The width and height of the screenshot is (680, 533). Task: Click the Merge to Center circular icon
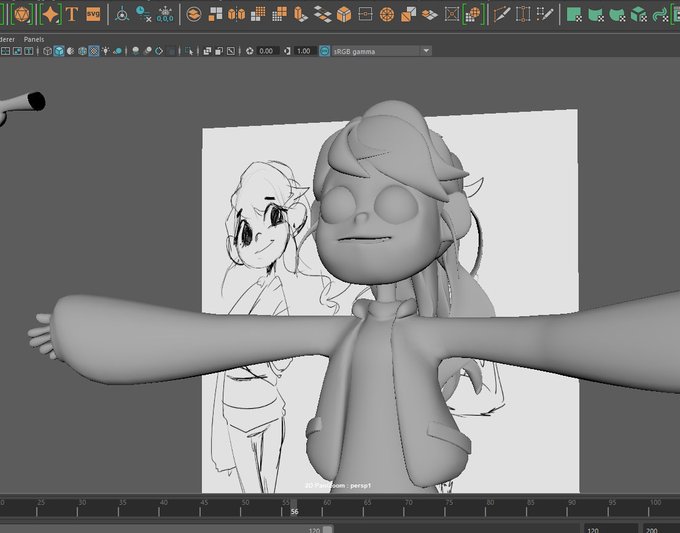click(x=386, y=14)
